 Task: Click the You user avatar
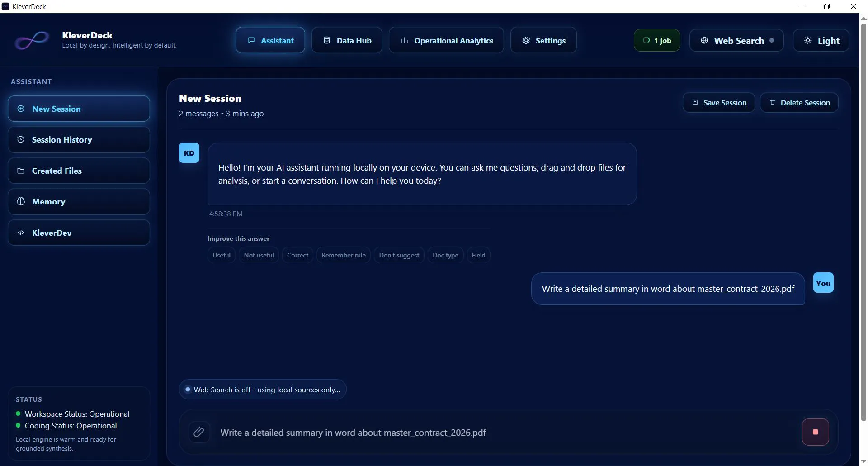tap(823, 283)
